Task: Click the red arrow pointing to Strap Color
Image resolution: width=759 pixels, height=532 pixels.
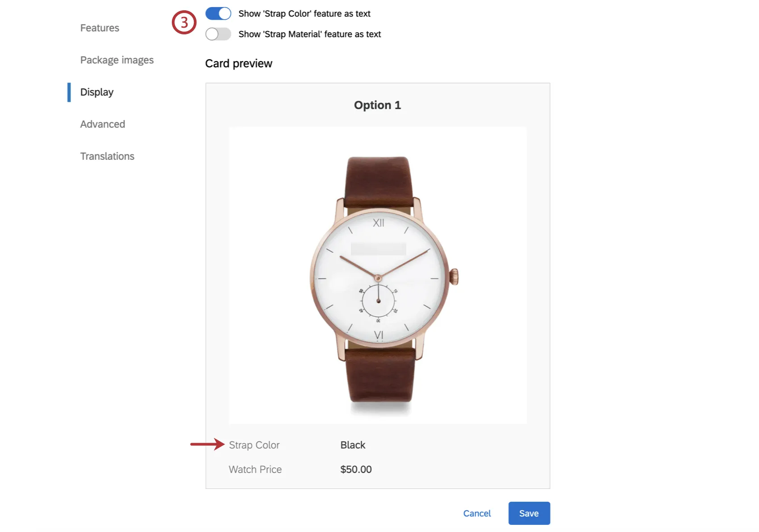Action: [207, 444]
